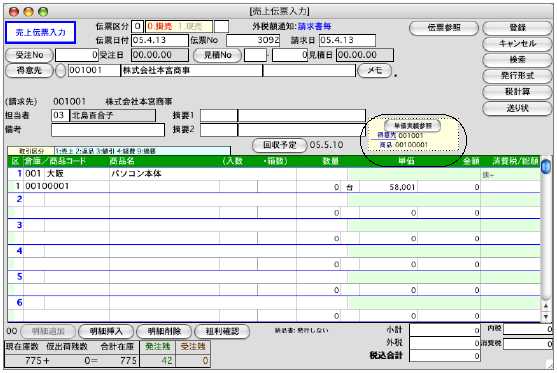Click the キャンセル button

pos(517,44)
